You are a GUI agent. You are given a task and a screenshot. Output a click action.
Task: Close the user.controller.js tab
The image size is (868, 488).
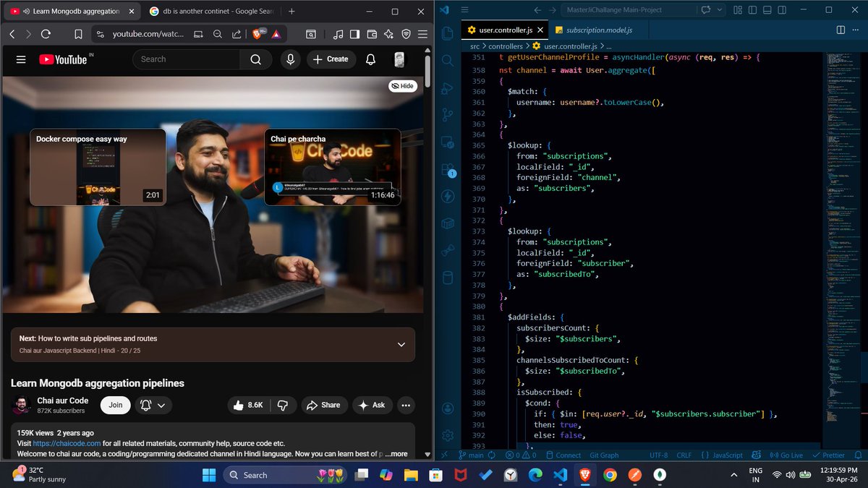click(539, 30)
